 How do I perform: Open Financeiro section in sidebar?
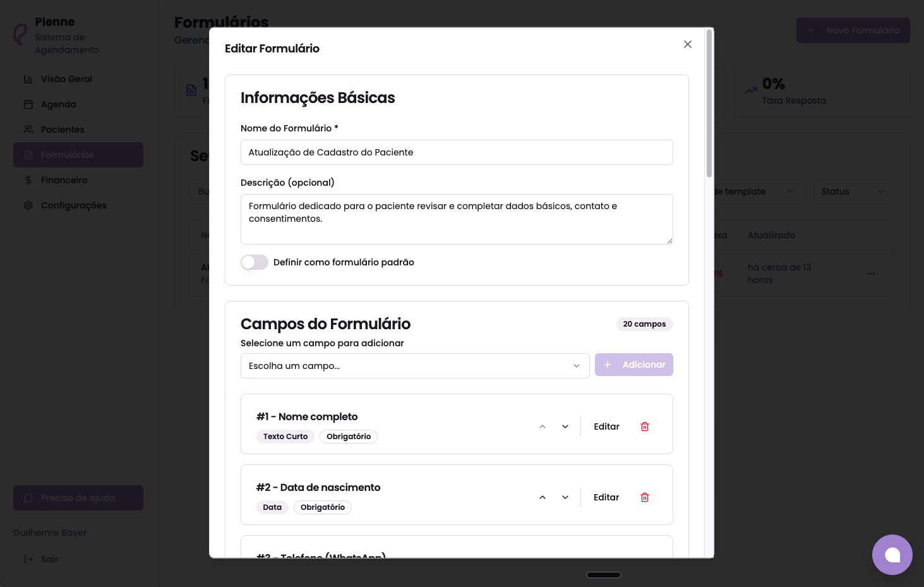point(64,180)
